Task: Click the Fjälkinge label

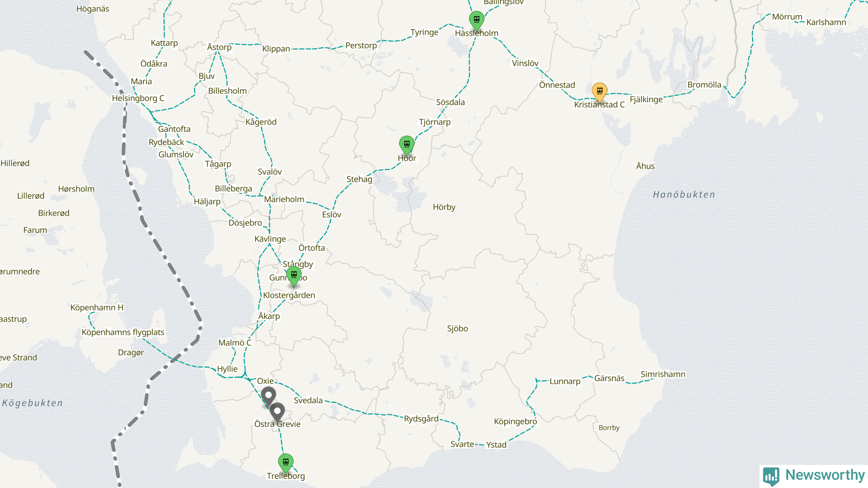Action: pyautogui.click(x=646, y=99)
